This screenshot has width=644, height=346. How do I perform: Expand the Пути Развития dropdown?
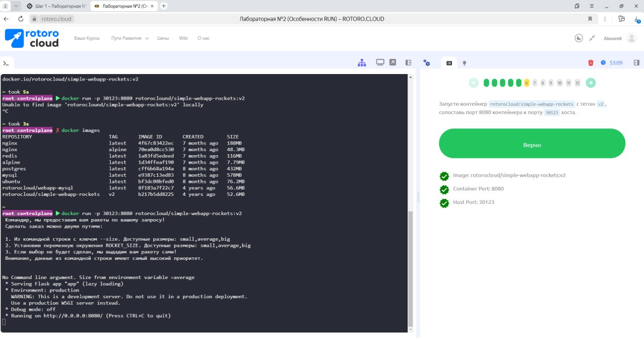pos(130,38)
